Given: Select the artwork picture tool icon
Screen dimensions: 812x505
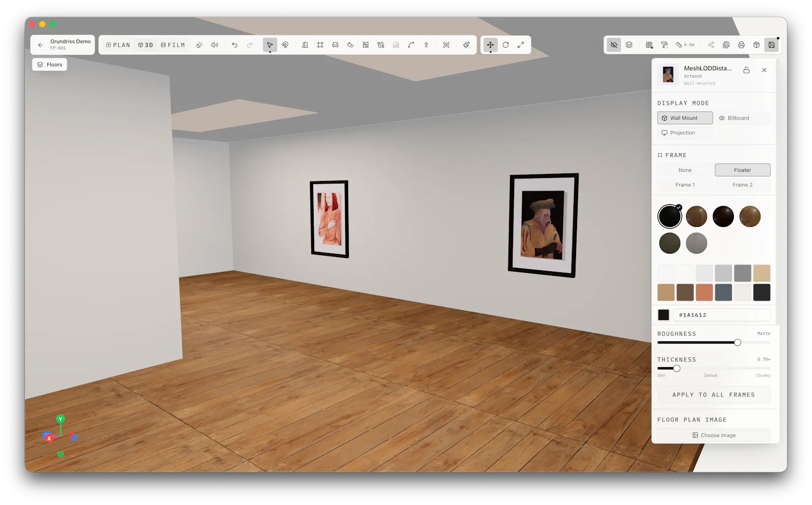Looking at the screenshot, I should (x=365, y=45).
